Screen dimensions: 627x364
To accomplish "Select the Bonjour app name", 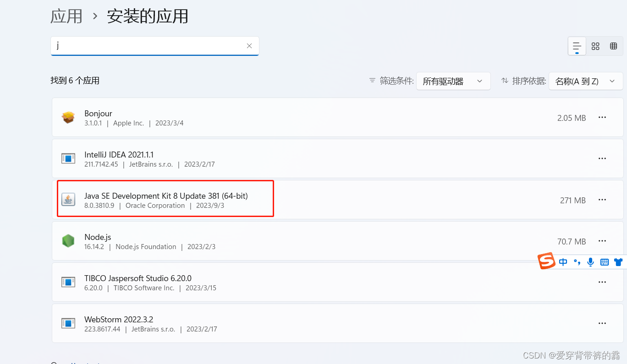I will (x=98, y=114).
